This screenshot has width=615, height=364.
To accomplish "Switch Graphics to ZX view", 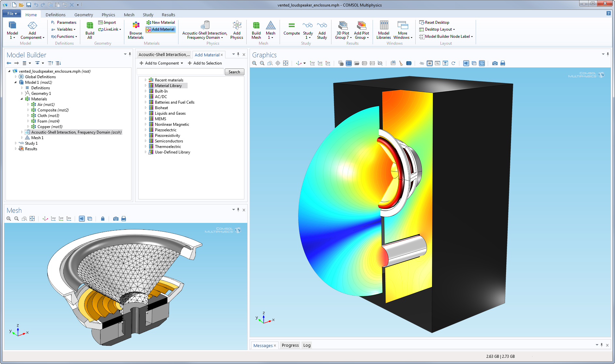I will [328, 63].
